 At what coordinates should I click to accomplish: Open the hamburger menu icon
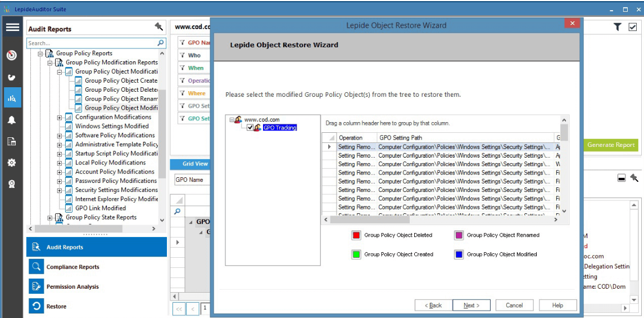[x=12, y=27]
